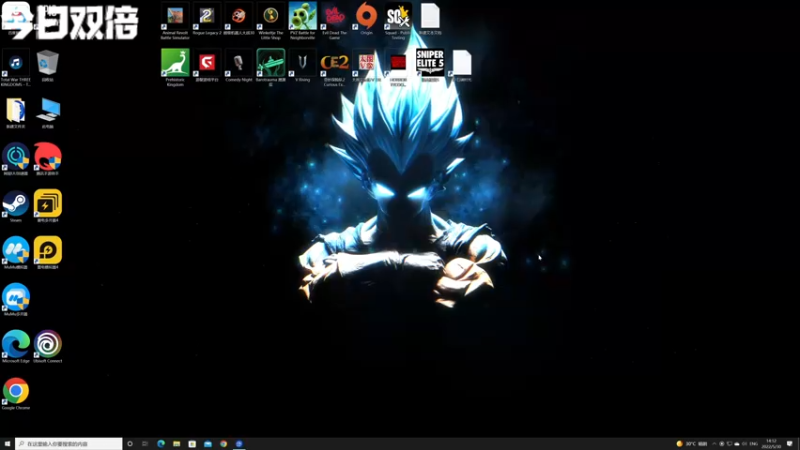
Task: Open weather widget showing 30°C
Action: 692,444
